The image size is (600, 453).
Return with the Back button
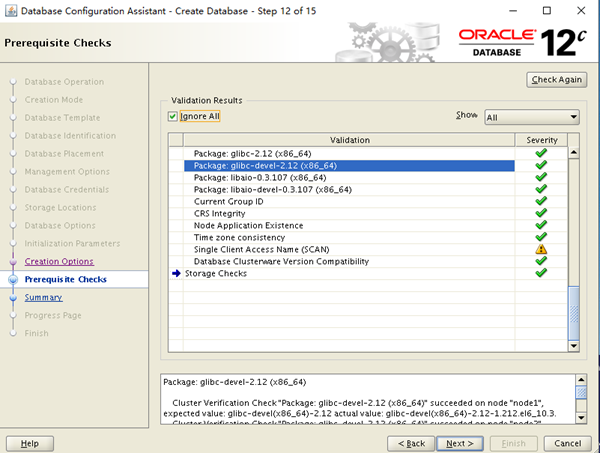point(411,443)
